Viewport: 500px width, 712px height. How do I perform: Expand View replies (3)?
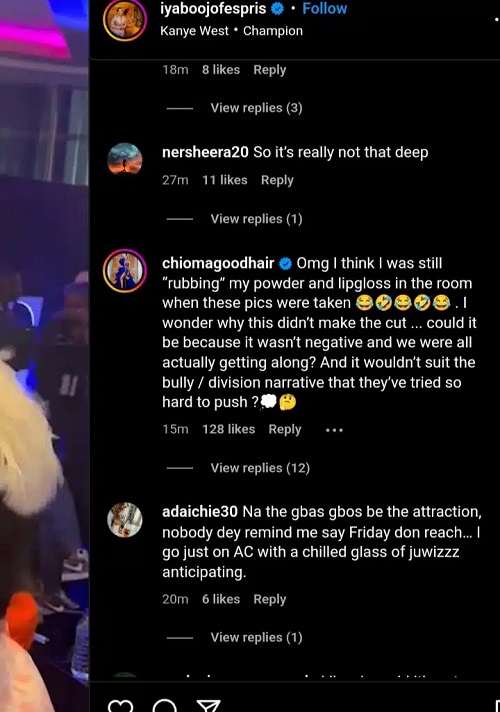pyautogui.click(x=256, y=108)
